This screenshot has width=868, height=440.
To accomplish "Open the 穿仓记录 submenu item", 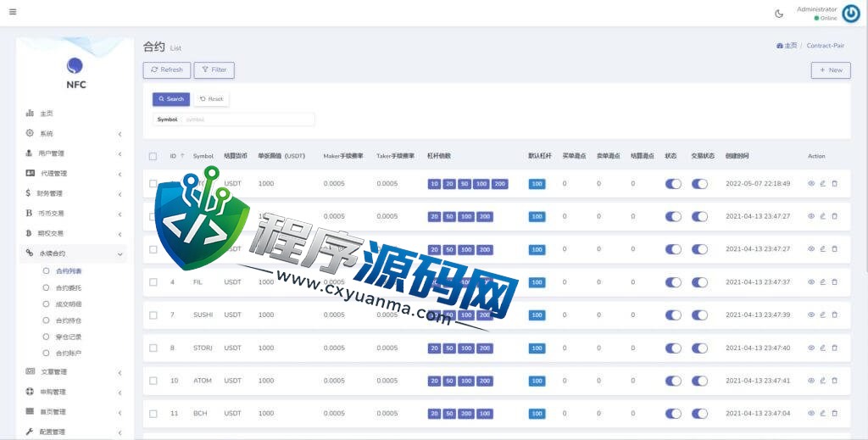I will [x=69, y=337].
